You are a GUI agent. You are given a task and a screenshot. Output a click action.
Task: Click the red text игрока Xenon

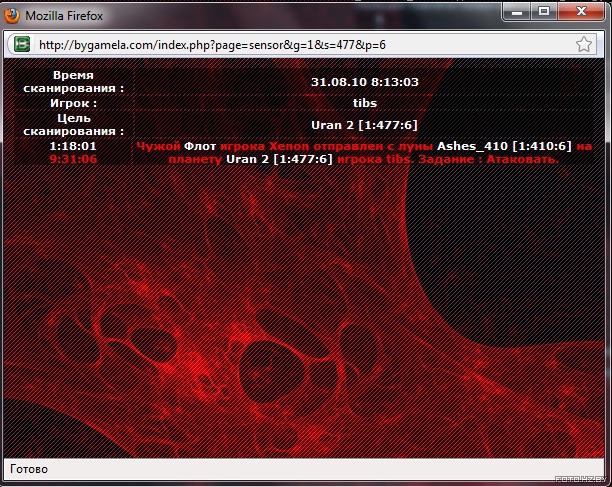265,146
